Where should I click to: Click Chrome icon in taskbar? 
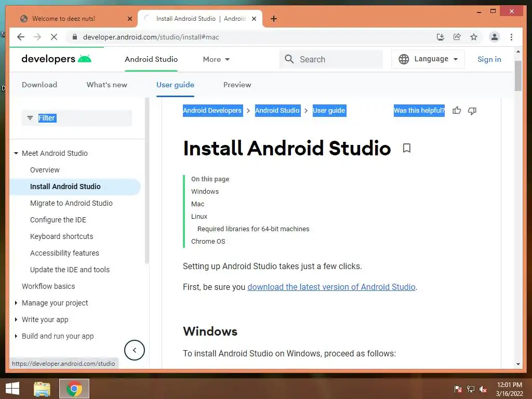pos(74,389)
